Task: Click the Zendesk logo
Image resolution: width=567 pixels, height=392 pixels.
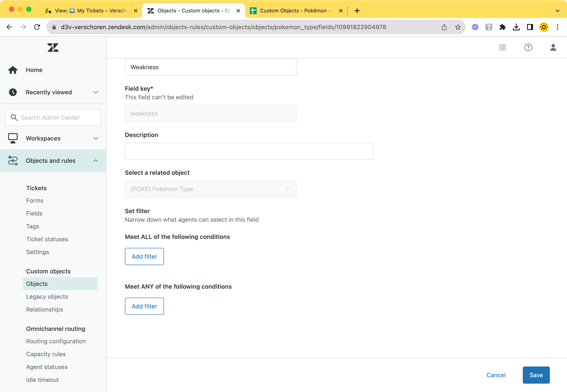Action: 53,47
